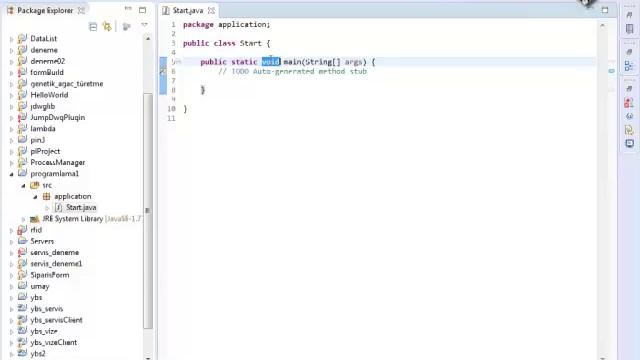This screenshot has height=360, width=640.
Task: Click the task marker on line 6
Action: [x=162, y=71]
